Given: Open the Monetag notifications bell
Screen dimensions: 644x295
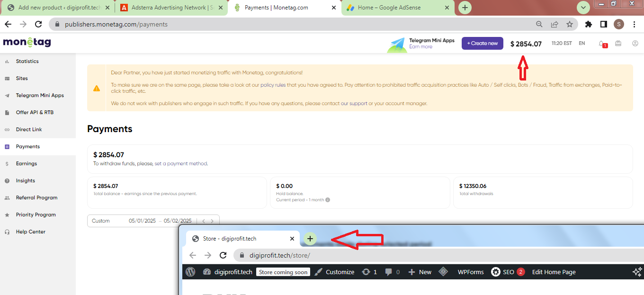Looking at the screenshot, I should click(601, 44).
